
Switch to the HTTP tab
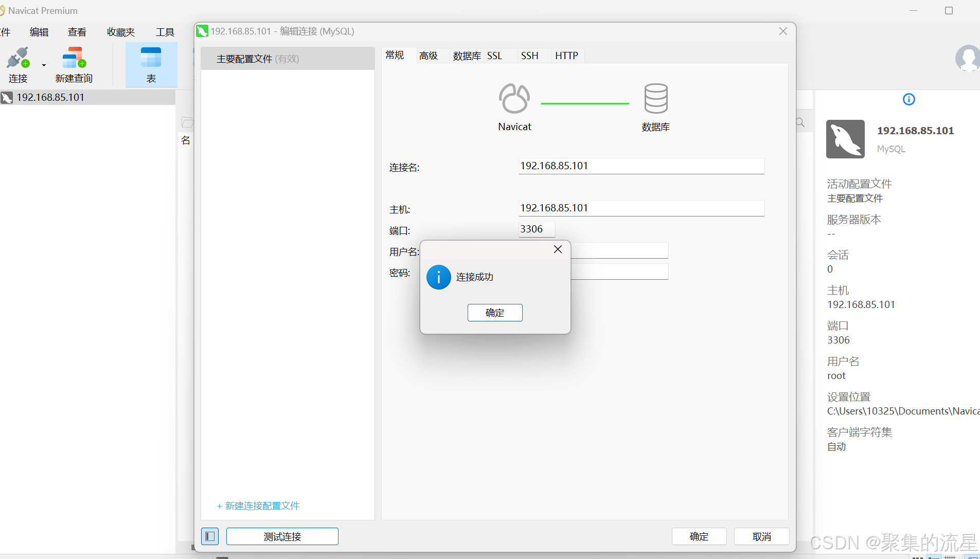tap(566, 56)
